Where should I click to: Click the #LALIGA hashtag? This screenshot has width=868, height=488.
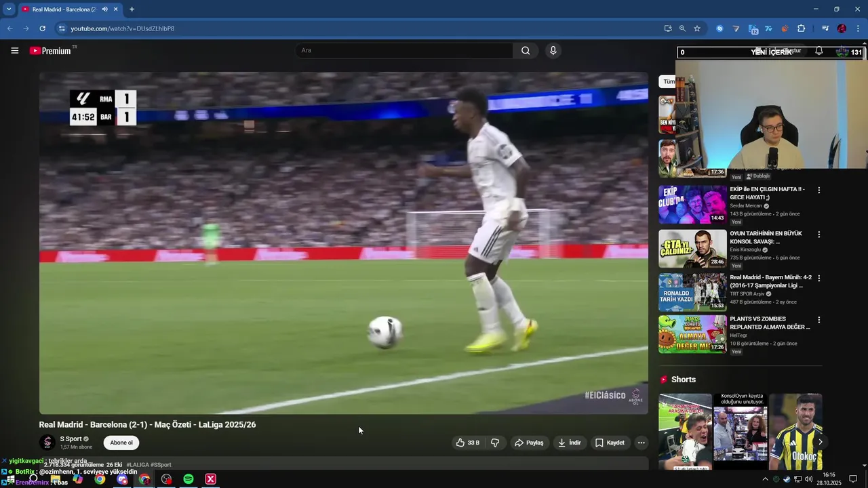point(137,465)
